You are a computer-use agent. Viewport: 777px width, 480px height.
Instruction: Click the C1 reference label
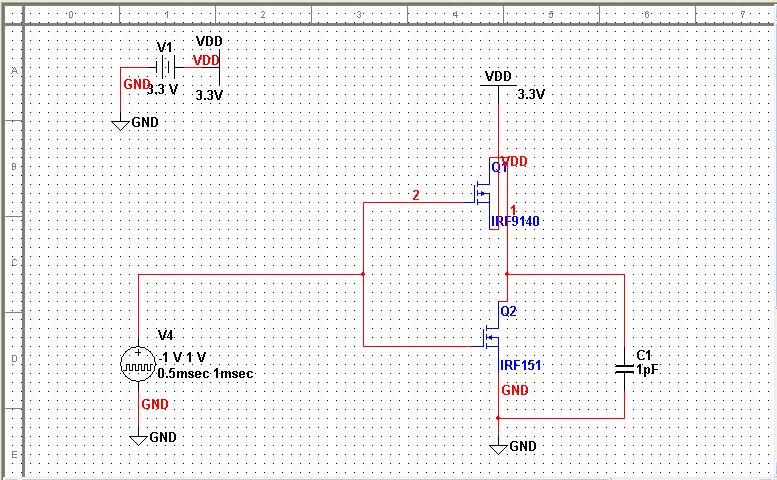644,355
